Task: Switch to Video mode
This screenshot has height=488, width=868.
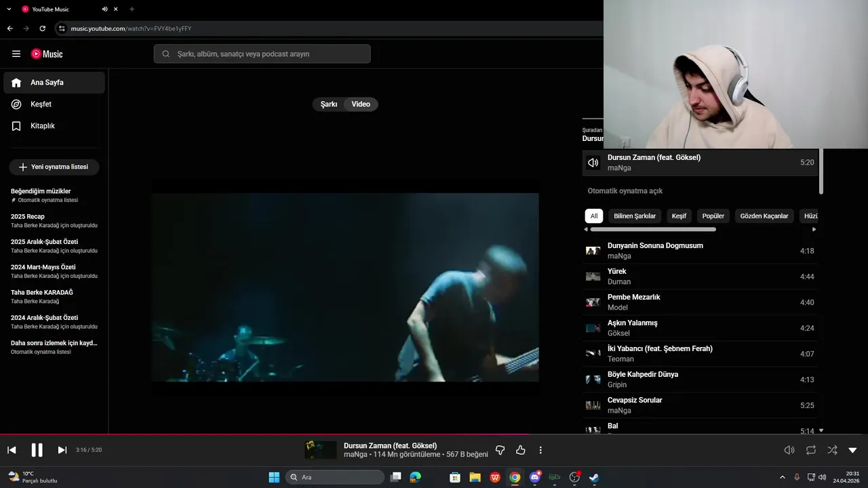Action: (361, 104)
